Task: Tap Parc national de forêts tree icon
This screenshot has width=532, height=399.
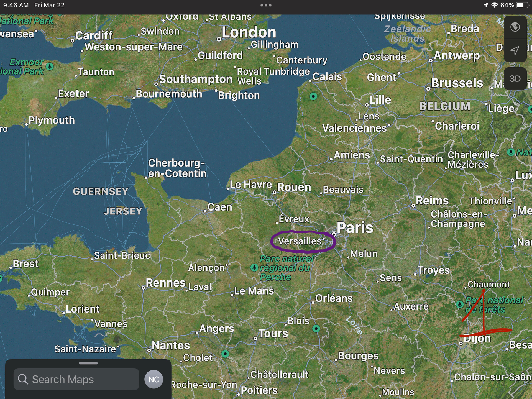Action: 460,304
